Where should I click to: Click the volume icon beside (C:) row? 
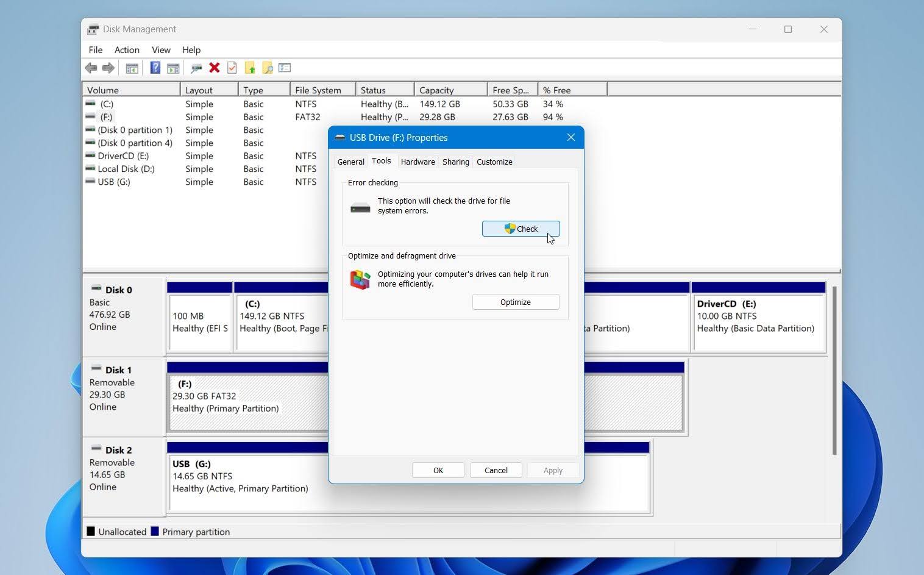point(90,104)
